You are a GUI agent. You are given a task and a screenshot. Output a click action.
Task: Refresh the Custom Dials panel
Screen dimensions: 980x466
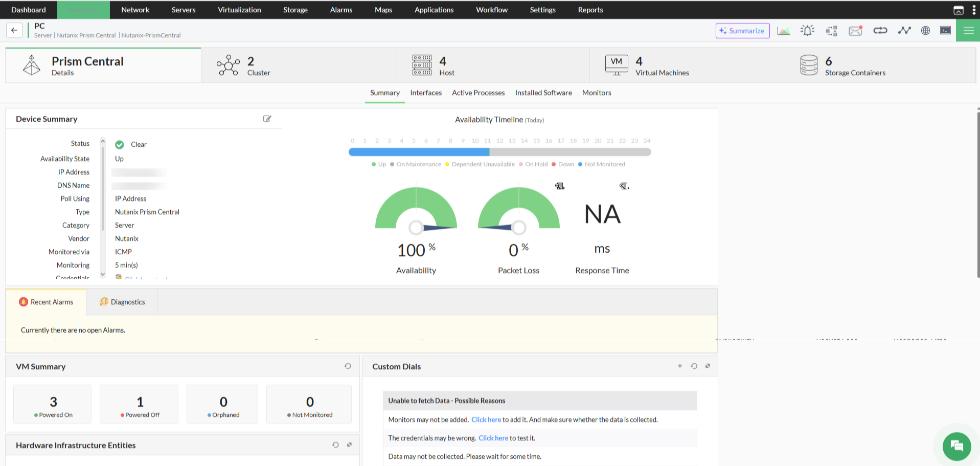pyautogui.click(x=694, y=366)
